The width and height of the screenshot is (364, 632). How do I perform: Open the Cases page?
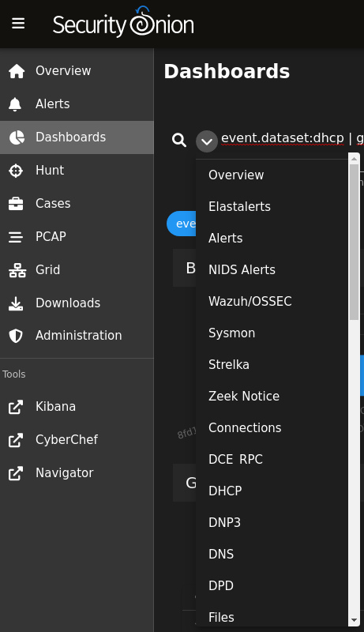77,204
